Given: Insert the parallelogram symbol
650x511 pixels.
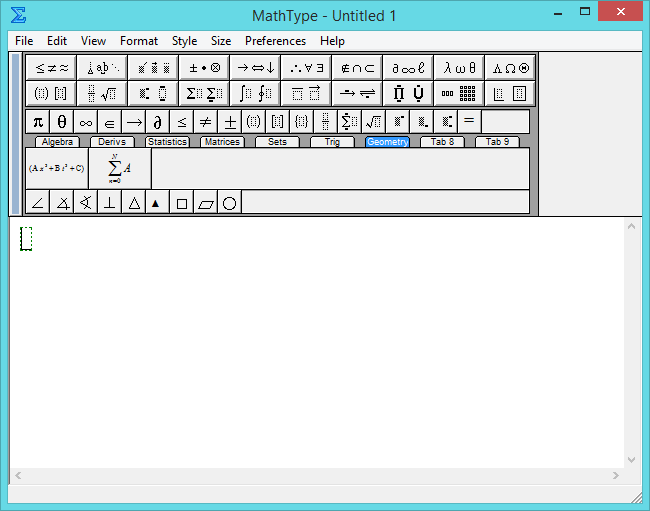Looking at the screenshot, I should click(206, 203).
